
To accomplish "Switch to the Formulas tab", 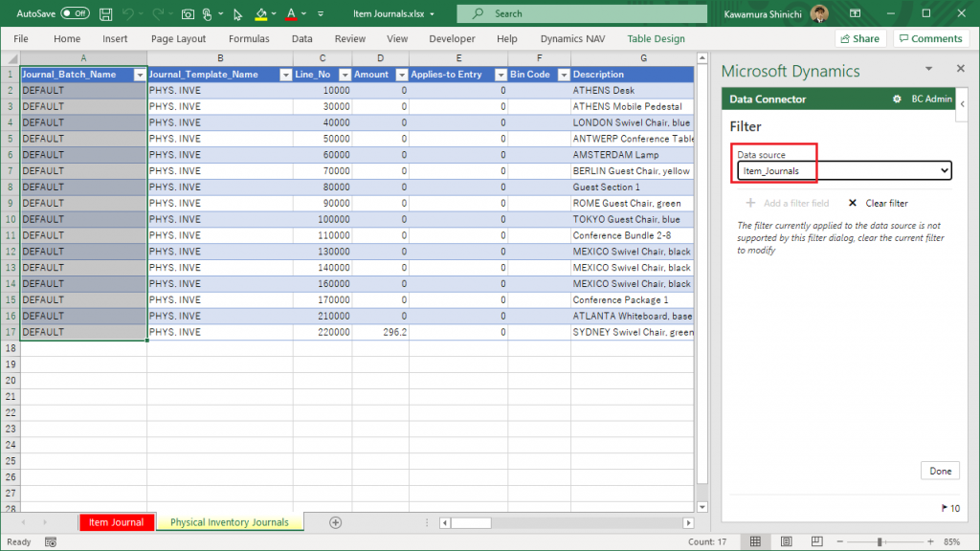I will [x=249, y=38].
